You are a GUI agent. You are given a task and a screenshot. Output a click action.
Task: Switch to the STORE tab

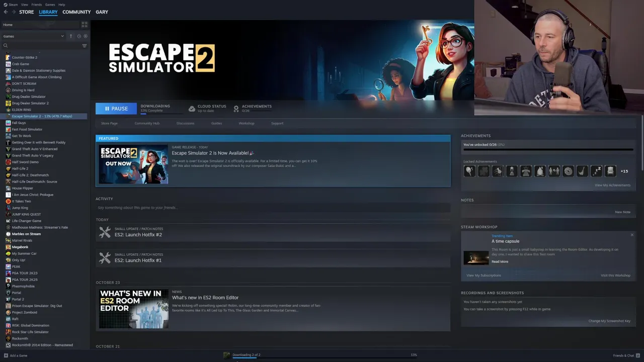26,12
